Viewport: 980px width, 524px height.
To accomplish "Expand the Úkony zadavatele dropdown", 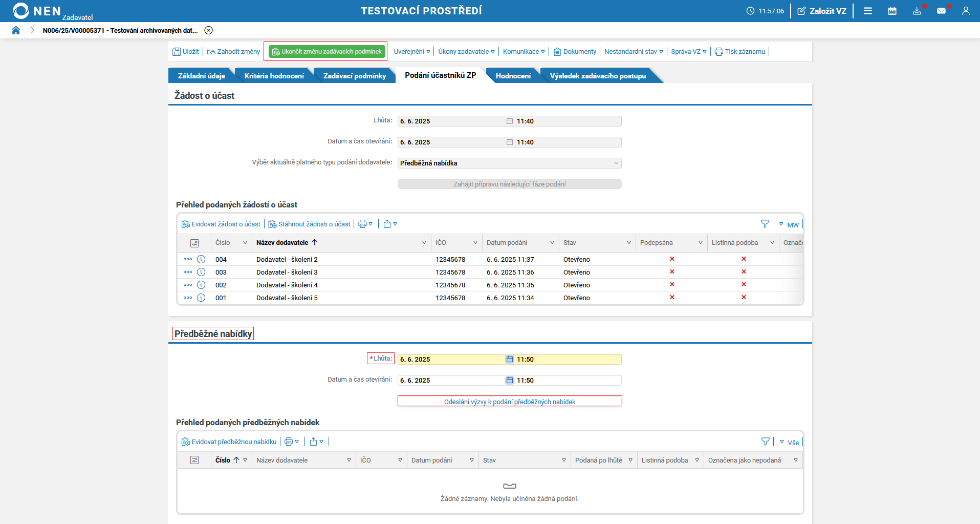I will (466, 52).
